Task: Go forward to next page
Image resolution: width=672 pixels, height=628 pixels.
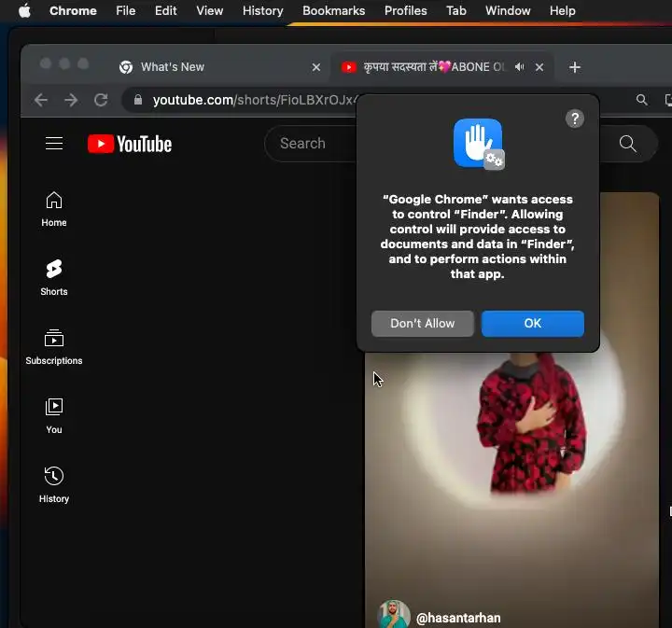Action: (x=71, y=100)
